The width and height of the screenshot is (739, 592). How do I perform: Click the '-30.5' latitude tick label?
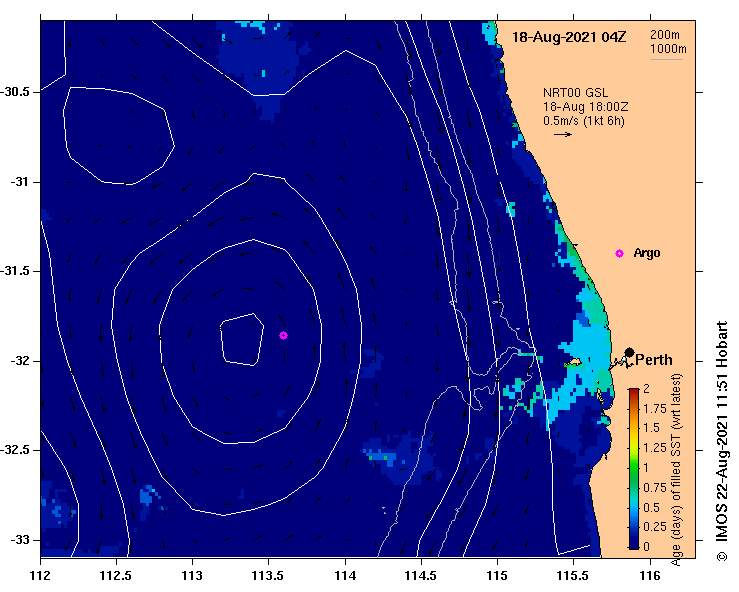16,92
